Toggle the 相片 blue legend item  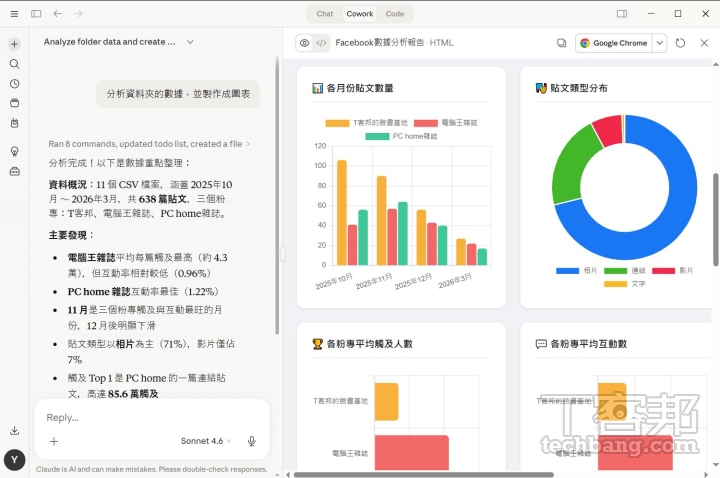[576, 270]
